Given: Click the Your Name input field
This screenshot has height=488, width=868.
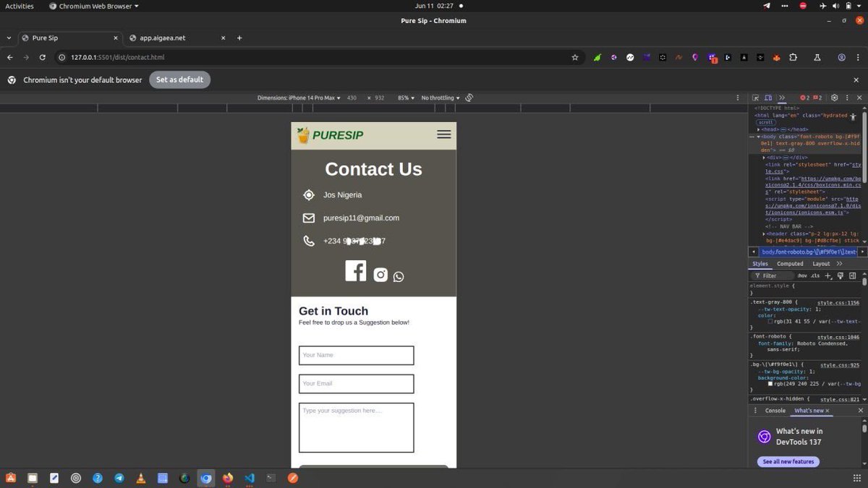Looking at the screenshot, I should 356,355.
